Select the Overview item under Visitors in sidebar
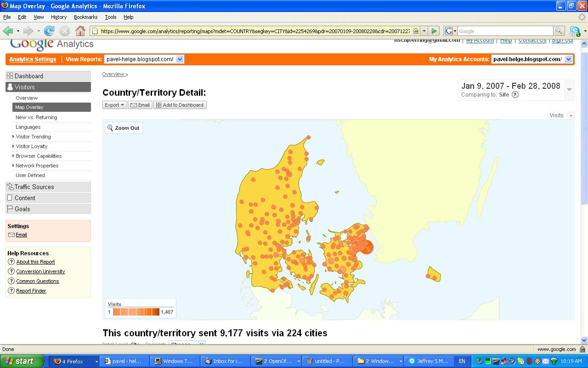Image resolution: width=588 pixels, height=368 pixels. (27, 98)
